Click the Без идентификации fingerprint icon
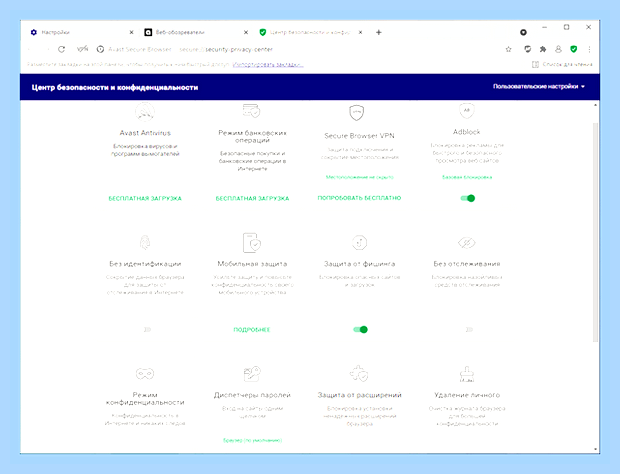620x474 pixels. 145,242
